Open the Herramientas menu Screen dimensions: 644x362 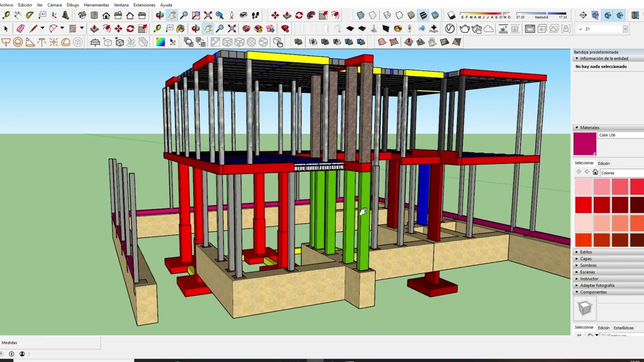coord(96,5)
